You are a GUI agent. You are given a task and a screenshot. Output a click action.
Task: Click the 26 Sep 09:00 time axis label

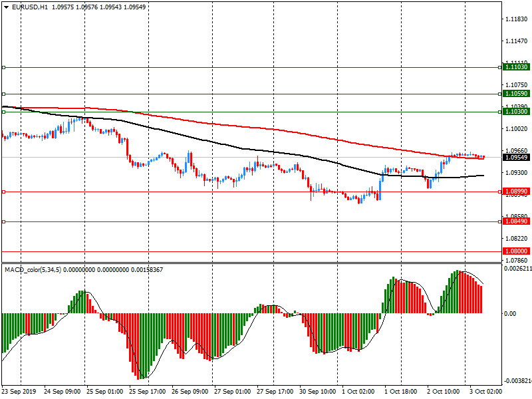coord(190,391)
